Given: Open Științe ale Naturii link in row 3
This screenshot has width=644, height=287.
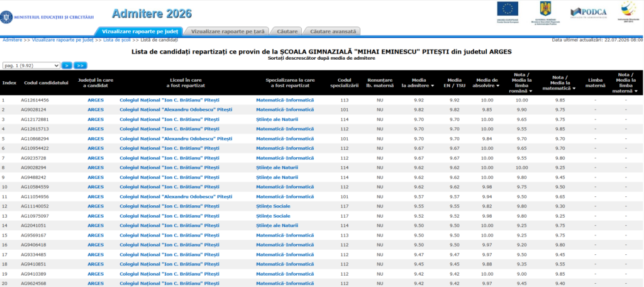Looking at the screenshot, I should pyautogui.click(x=277, y=119).
